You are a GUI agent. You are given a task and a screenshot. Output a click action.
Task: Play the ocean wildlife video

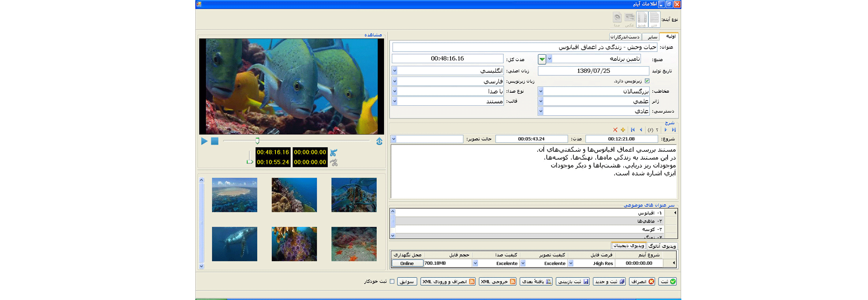click(x=204, y=141)
